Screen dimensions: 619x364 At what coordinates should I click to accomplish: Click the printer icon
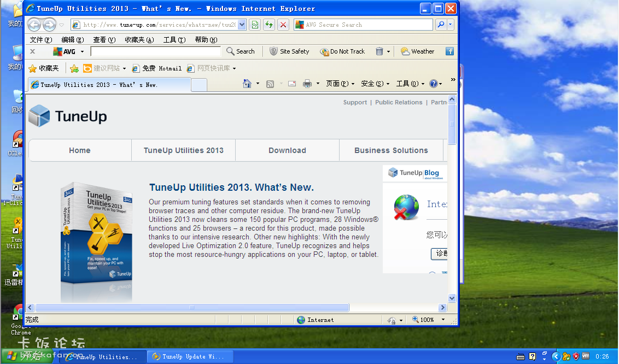pos(307,84)
